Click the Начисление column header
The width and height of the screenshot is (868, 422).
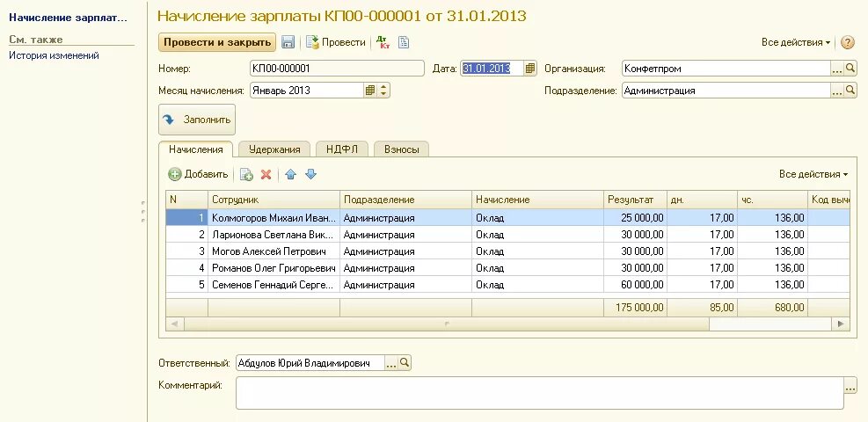(537, 200)
